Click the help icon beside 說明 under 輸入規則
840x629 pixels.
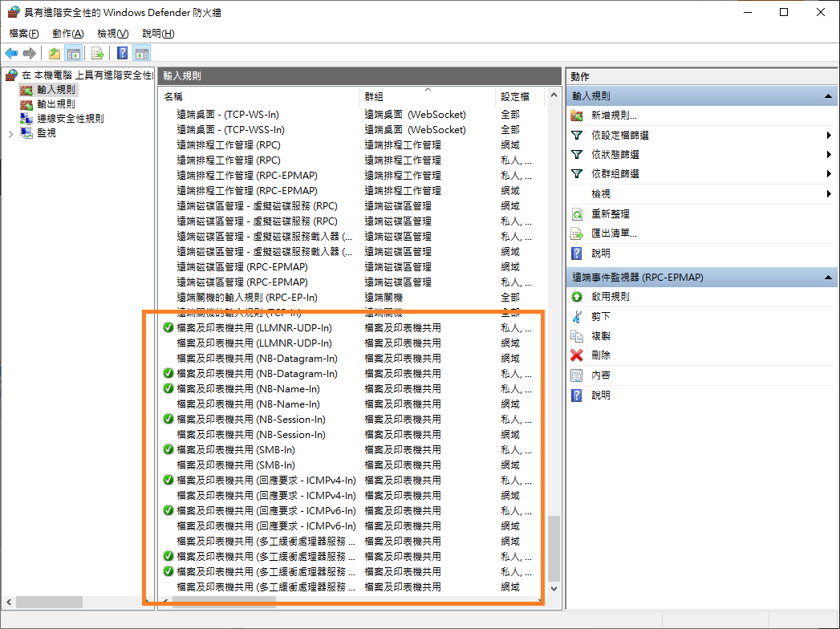coord(577,254)
